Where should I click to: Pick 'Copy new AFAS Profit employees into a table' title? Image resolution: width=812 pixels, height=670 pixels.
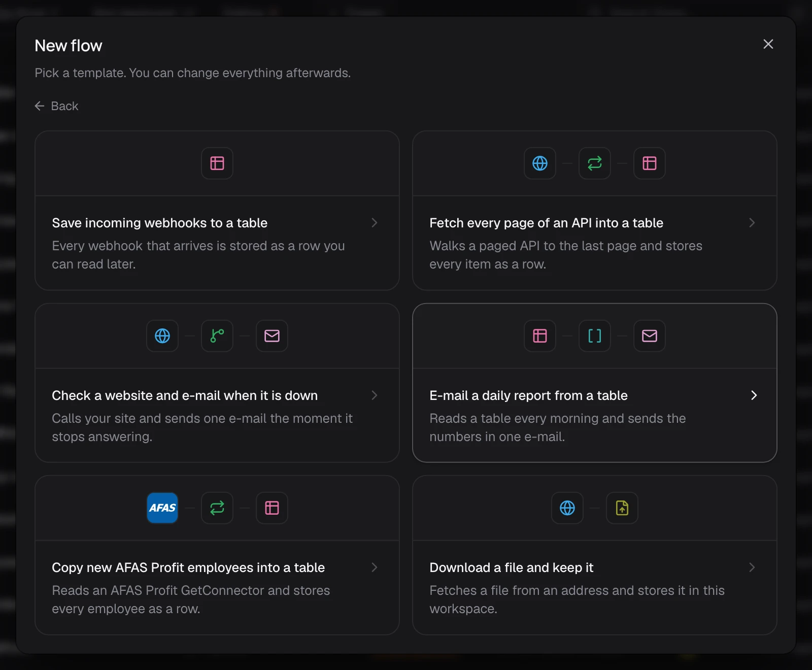point(188,567)
